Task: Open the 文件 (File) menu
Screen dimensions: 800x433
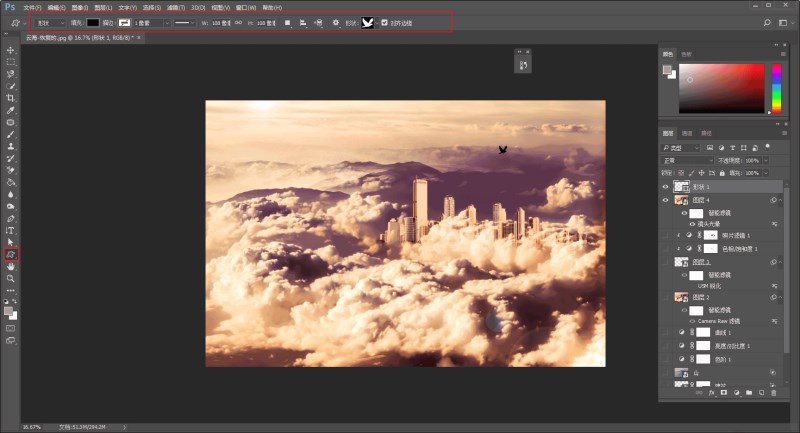Action: (32, 7)
